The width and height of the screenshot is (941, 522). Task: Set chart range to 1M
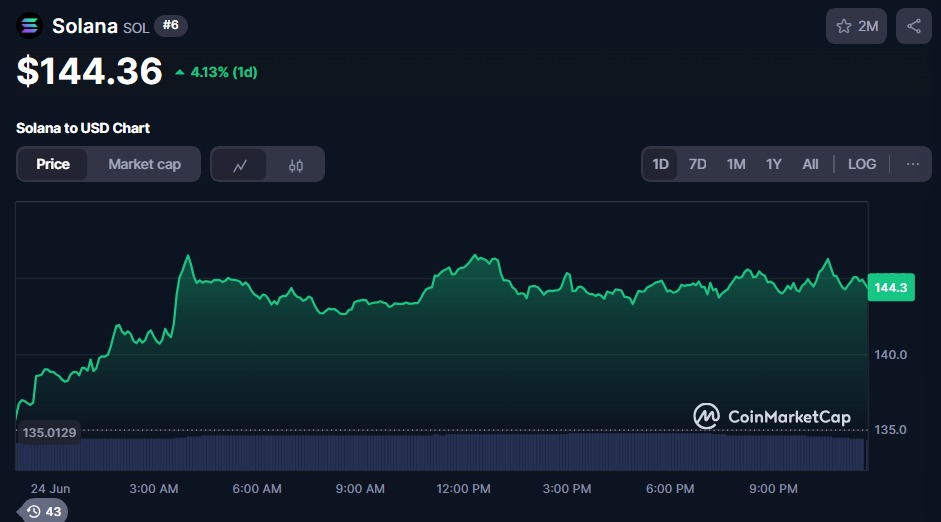click(736, 164)
